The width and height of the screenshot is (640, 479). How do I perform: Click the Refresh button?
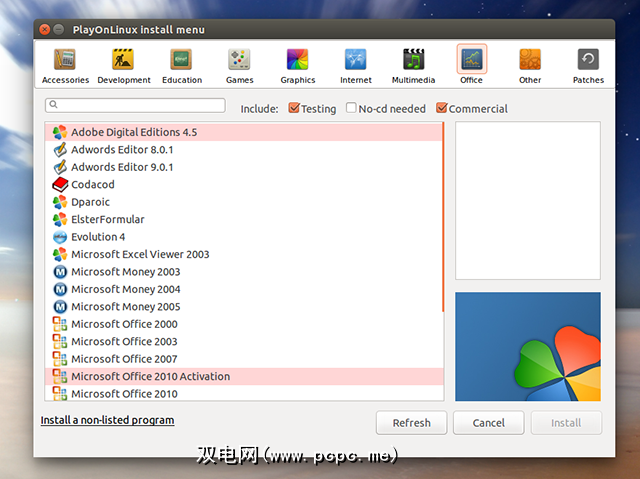click(x=411, y=423)
